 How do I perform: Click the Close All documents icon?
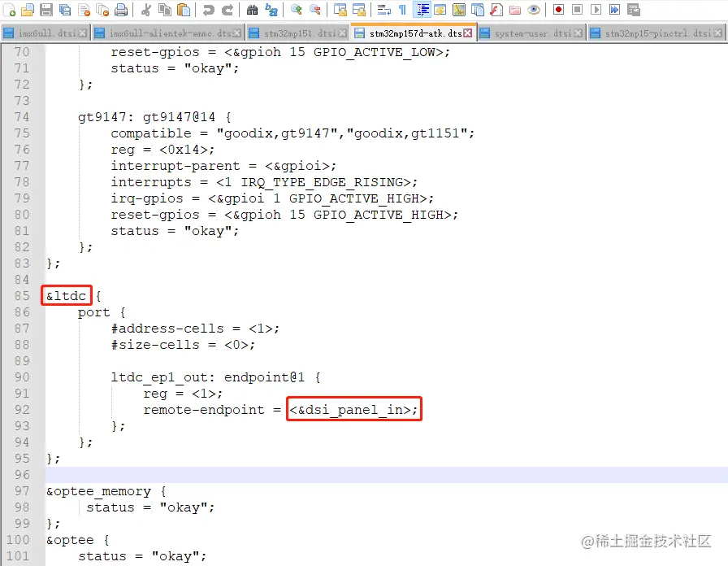pos(102,9)
